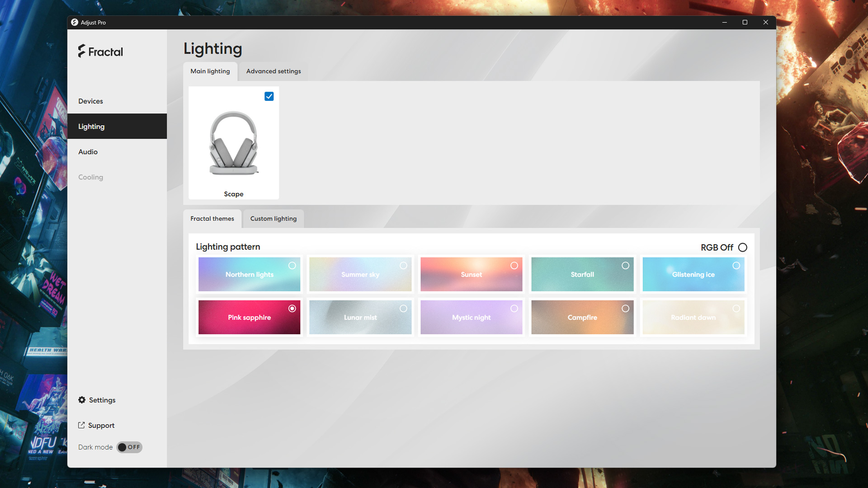Open the Support link
Screen dimensions: 868x488
pos(101,425)
